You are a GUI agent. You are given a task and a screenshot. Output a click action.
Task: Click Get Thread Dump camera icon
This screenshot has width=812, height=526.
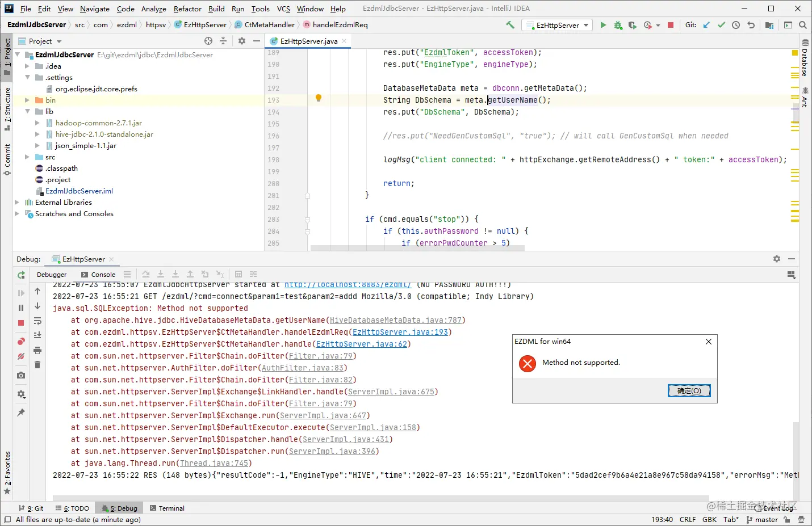click(x=21, y=375)
